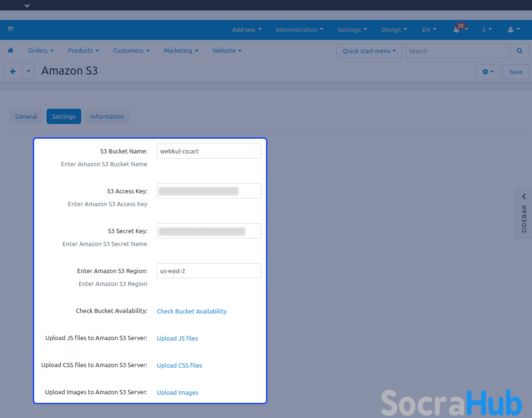This screenshot has height=418, width=532.
Task: Switch to the General tab
Action: click(x=26, y=116)
